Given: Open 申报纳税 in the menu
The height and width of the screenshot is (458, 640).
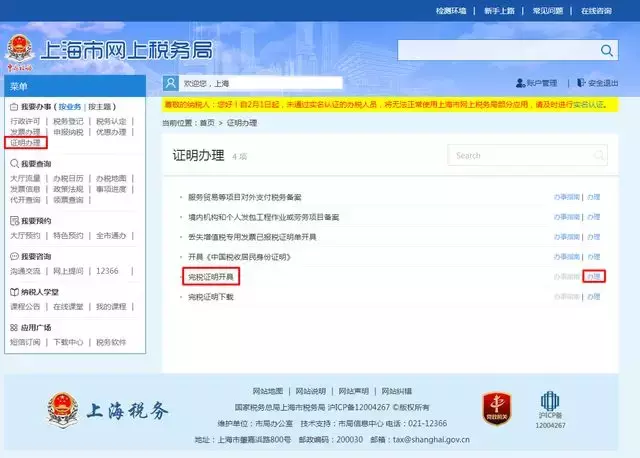Looking at the screenshot, I should (68, 132).
